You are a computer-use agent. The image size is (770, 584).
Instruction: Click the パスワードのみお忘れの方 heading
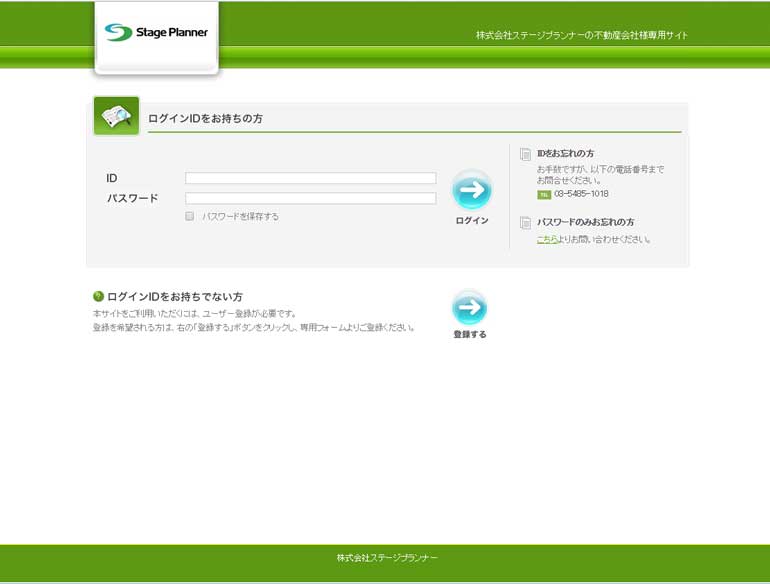point(585,222)
